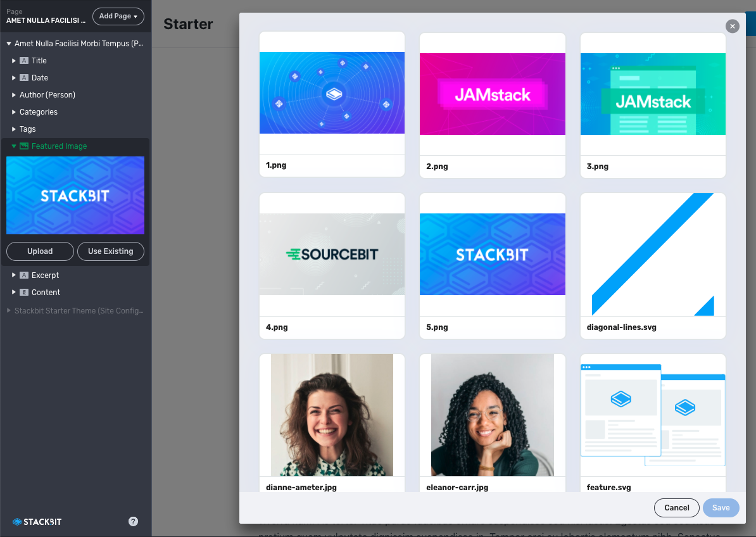Expand the Author (Person) field
This screenshot has height=537, width=756.
click(13, 95)
